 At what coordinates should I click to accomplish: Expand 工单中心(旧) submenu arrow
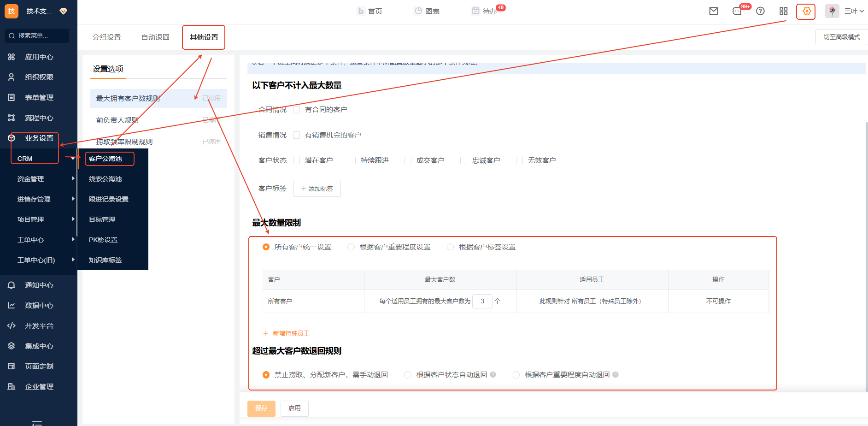coord(73,260)
